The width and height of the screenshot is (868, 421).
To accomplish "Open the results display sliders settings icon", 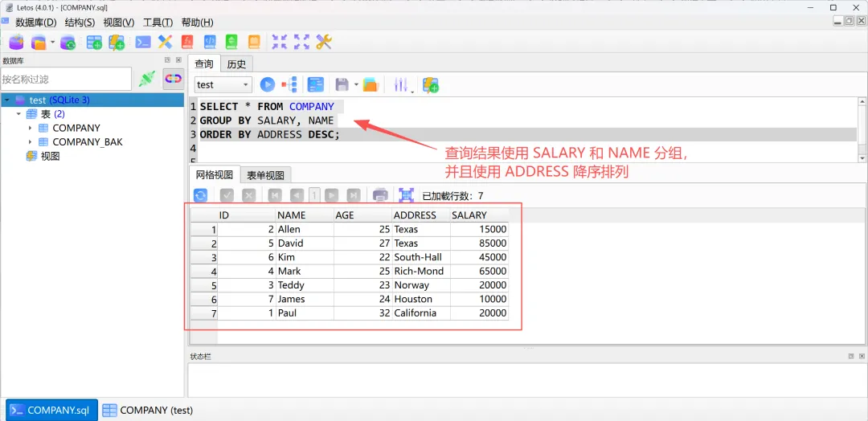I will point(401,84).
